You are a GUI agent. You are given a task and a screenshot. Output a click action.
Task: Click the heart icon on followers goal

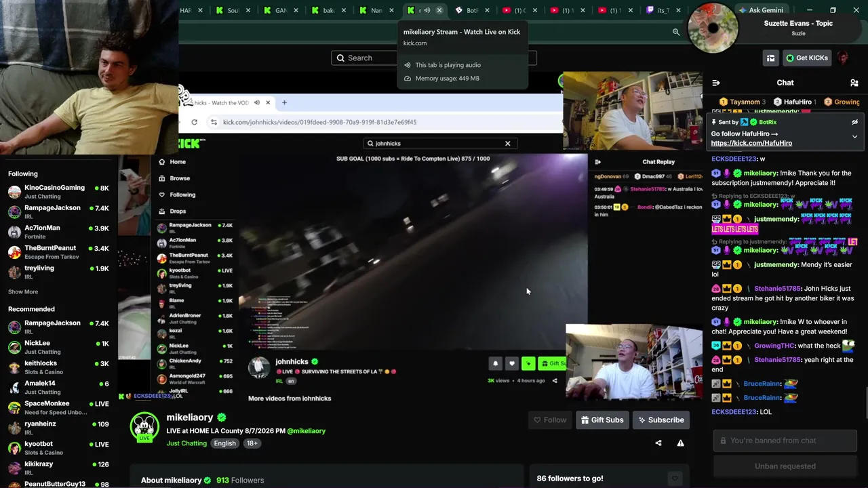tap(674, 479)
